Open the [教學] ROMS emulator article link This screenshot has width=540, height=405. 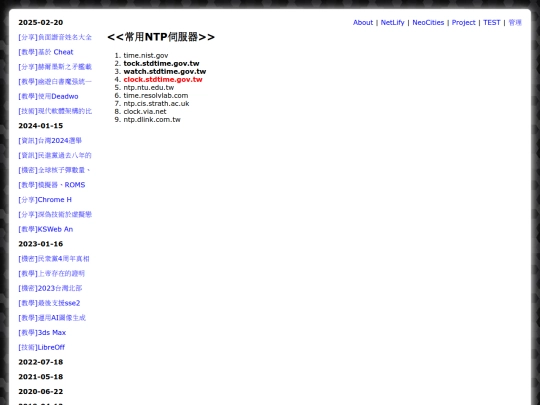[x=52, y=185]
